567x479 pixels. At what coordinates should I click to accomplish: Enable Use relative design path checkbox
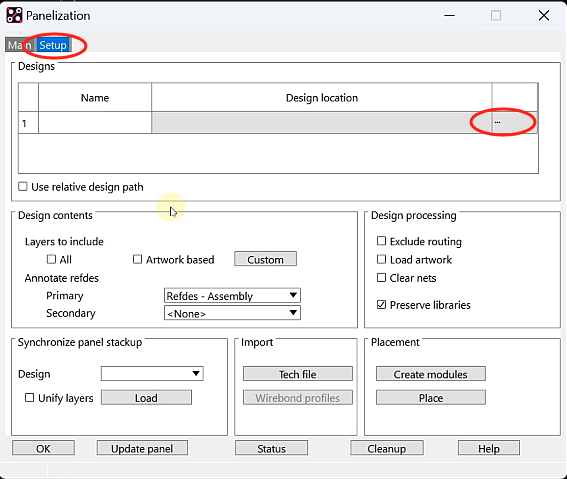pos(23,187)
